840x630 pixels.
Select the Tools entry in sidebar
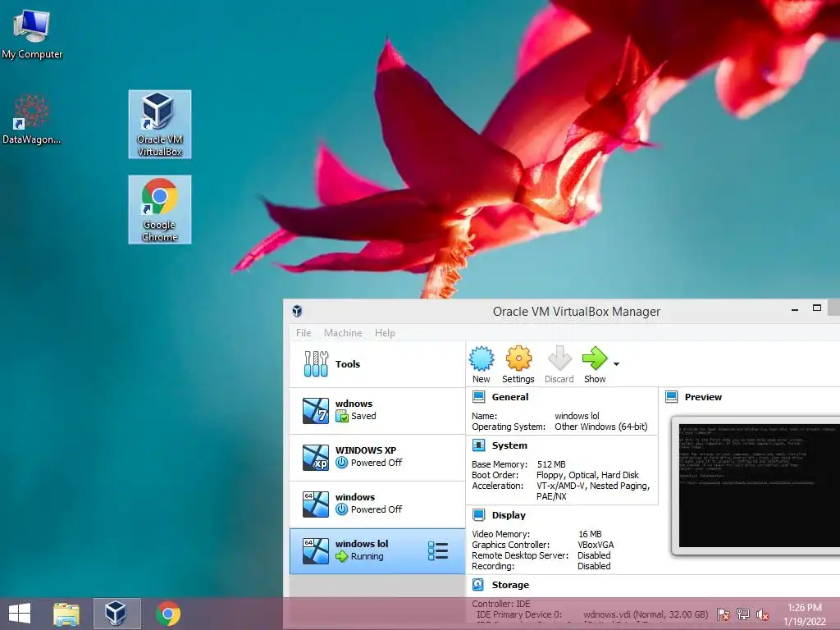(x=377, y=364)
